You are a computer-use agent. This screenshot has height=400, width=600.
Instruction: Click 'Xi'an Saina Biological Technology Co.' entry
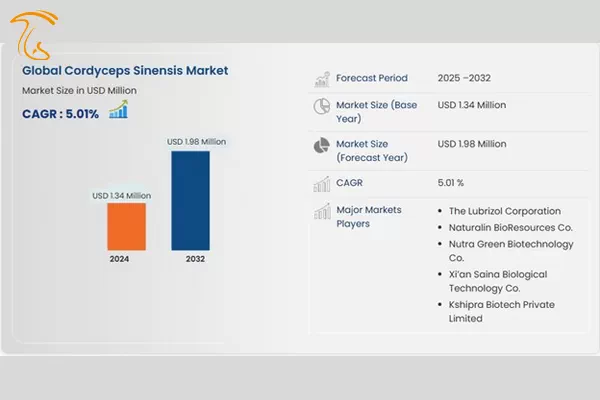498,281
